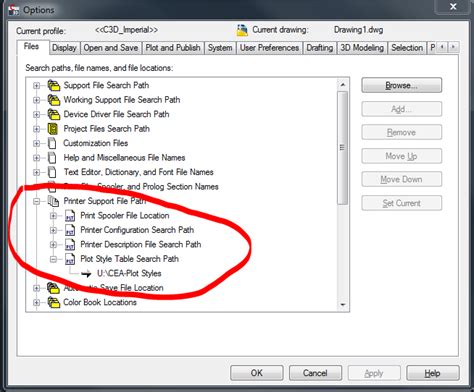The height and width of the screenshot is (392, 474).
Task: Expand Printer Configuration Search Path node
Action: [x=53, y=230]
